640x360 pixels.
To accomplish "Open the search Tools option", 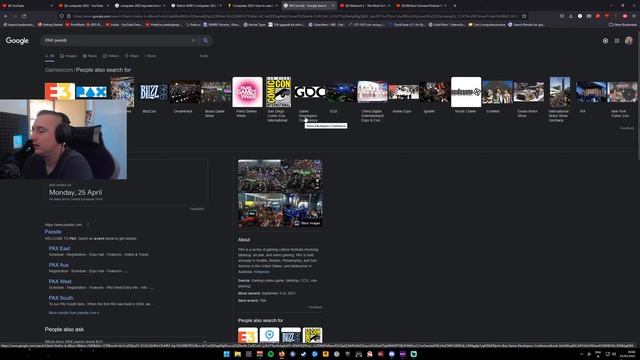I will [x=204, y=56].
